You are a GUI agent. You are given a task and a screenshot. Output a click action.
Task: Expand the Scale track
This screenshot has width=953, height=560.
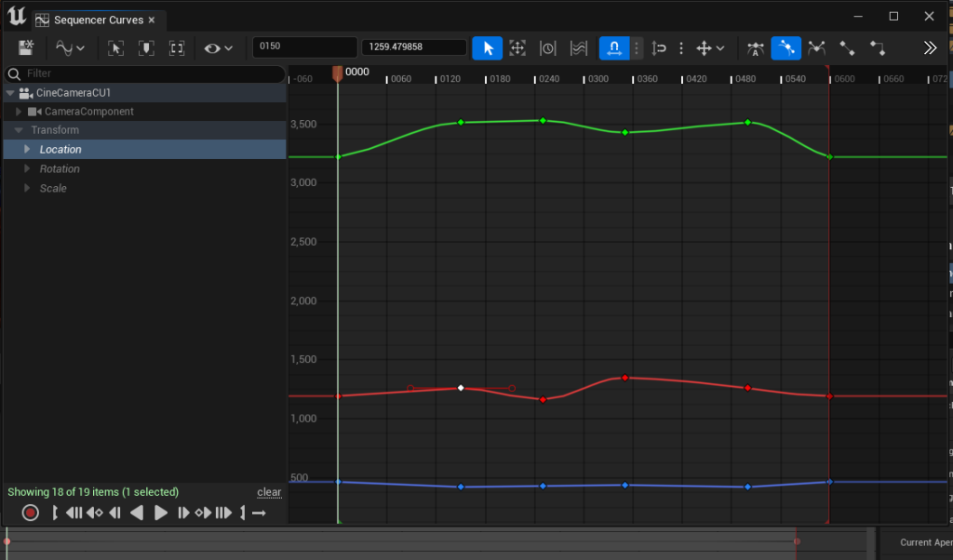27,189
